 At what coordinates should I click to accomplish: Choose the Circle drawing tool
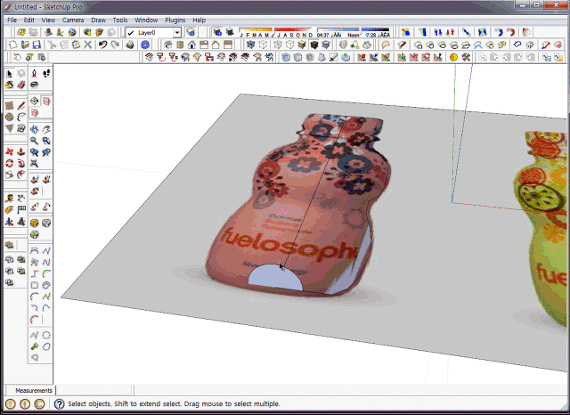coord(9,117)
